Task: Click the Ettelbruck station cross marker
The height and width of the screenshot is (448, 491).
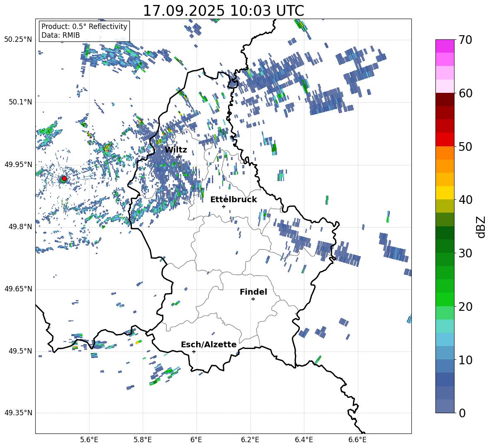Action: point(224,206)
